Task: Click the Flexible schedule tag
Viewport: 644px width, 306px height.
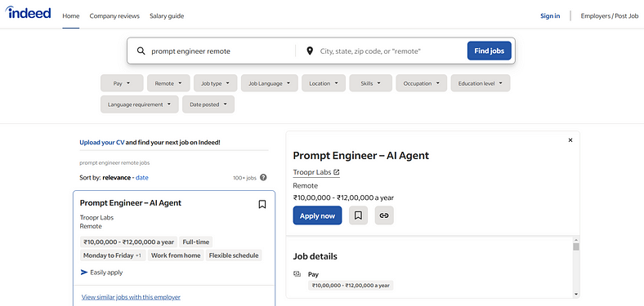Action: pos(234,255)
